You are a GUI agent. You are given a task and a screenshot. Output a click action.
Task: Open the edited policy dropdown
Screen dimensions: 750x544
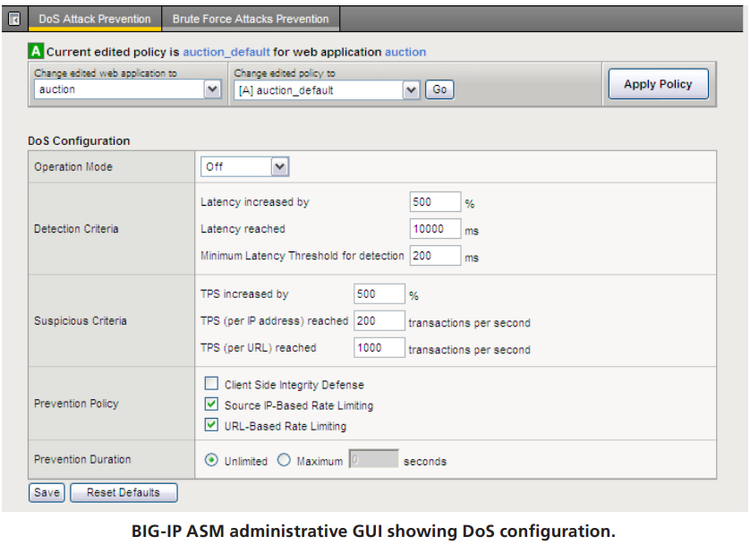(411, 90)
